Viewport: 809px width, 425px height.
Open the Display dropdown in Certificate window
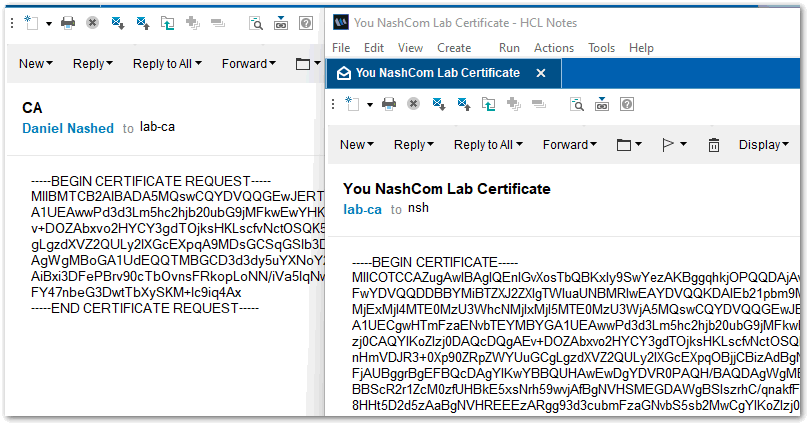[x=764, y=144]
